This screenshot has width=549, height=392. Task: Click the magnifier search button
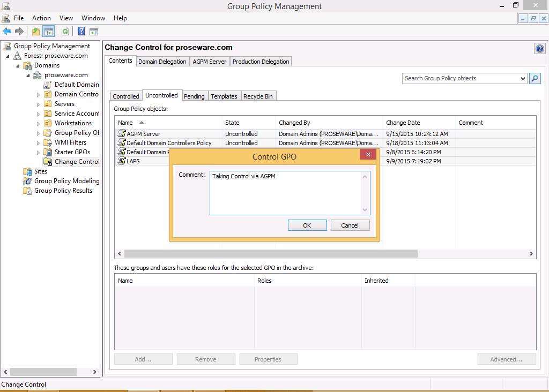(535, 78)
